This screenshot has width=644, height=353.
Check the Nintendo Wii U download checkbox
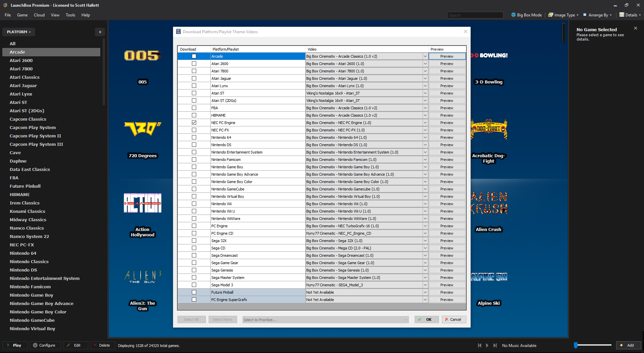tap(194, 211)
